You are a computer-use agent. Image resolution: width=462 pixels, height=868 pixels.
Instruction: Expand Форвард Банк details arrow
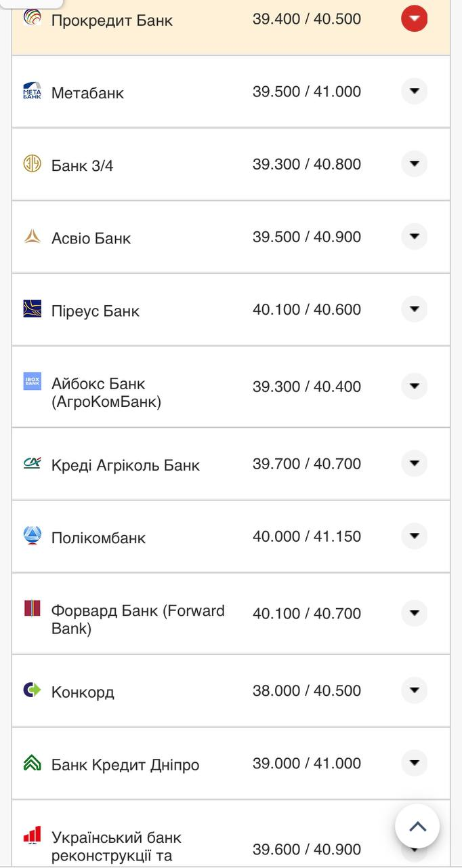click(414, 613)
